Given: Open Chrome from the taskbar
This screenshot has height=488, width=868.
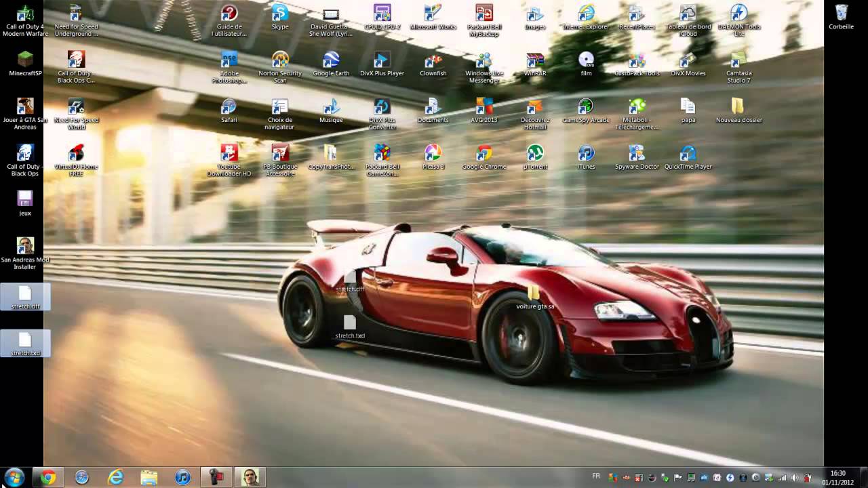Looking at the screenshot, I should coord(47,477).
